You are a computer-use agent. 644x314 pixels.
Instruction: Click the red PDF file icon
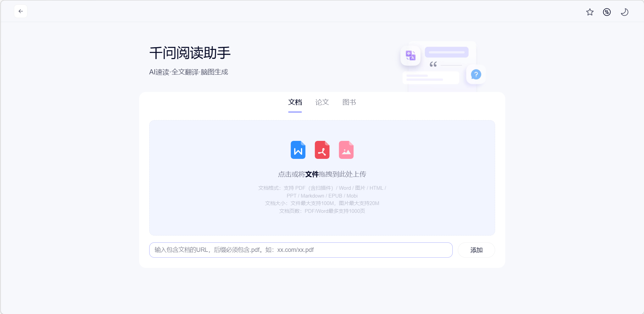click(322, 150)
